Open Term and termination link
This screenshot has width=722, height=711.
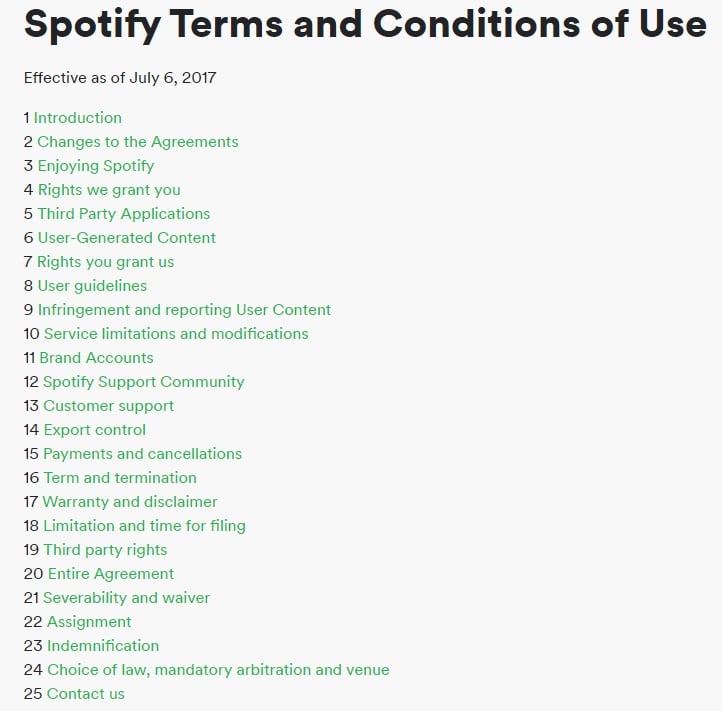point(120,478)
